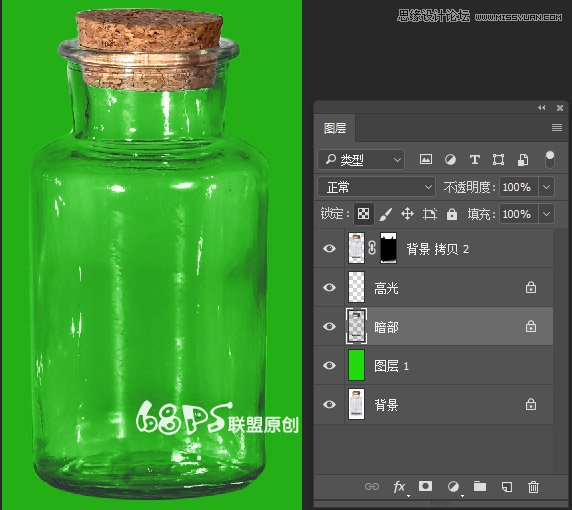The image size is (572, 510).
Task: Click the 不透明度 100% value field
Action: coord(518,187)
